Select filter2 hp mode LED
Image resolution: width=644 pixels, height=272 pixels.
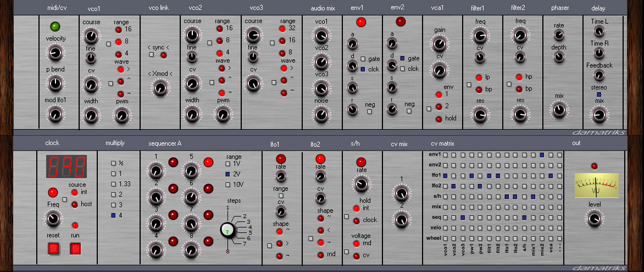click(x=519, y=77)
